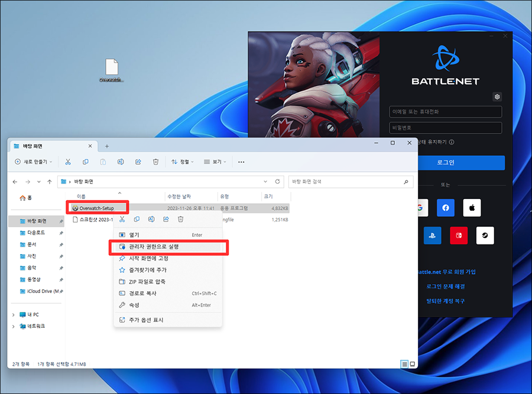Click the blue 로그인 button in Battle.net

point(460,162)
